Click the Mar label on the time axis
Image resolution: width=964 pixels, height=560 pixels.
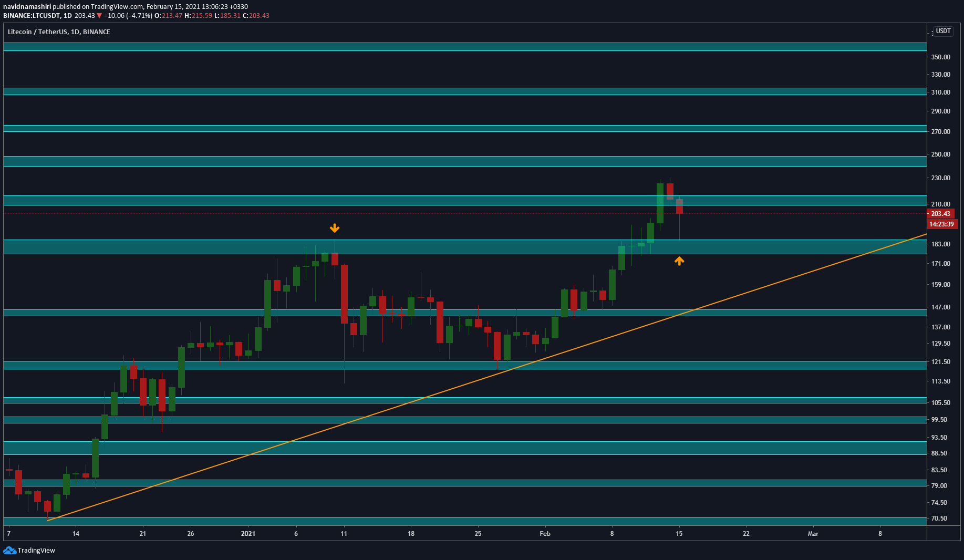(x=813, y=534)
